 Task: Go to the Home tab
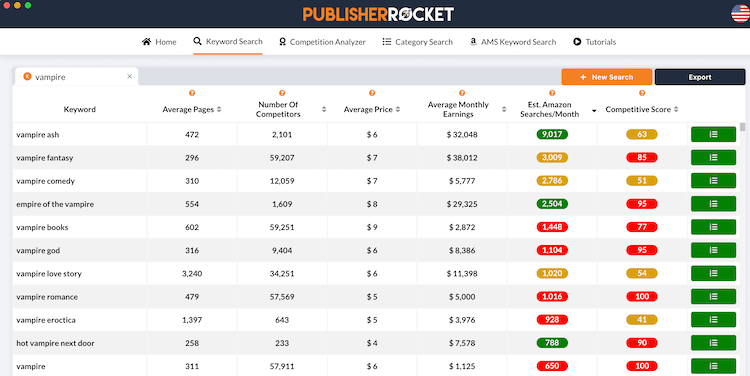159,42
